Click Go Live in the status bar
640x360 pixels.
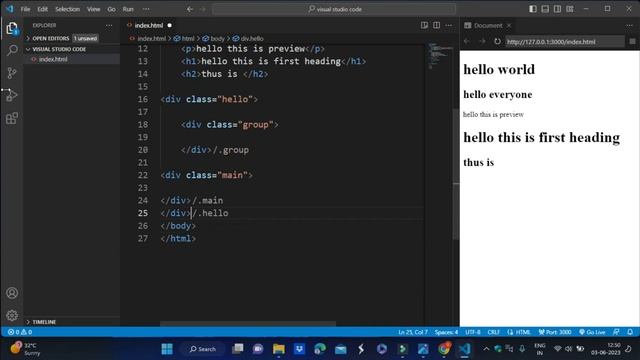[x=592, y=332]
